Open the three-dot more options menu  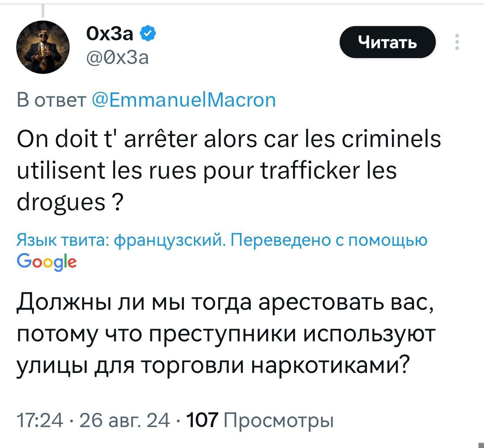457,42
